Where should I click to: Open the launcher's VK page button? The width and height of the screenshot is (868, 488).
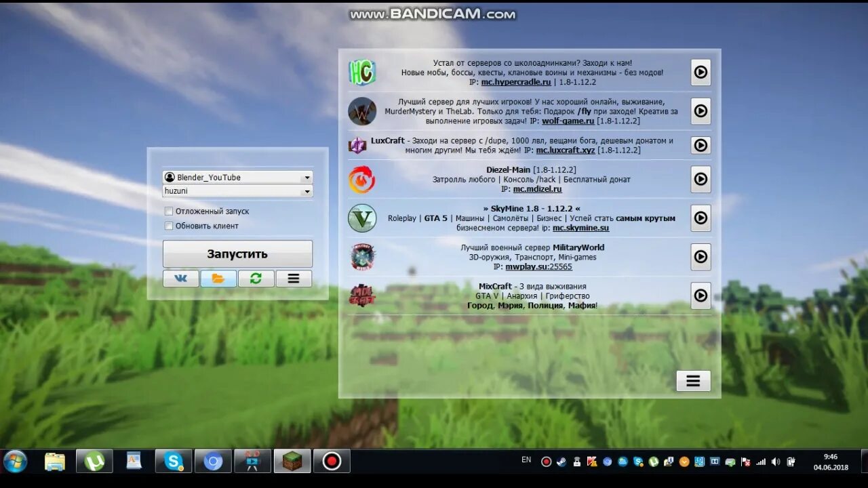[181, 279]
